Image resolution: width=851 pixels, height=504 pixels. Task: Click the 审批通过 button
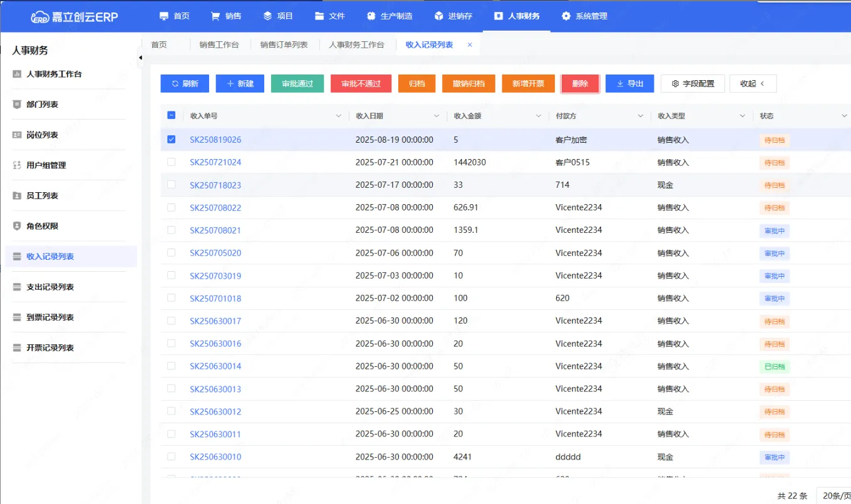(297, 84)
